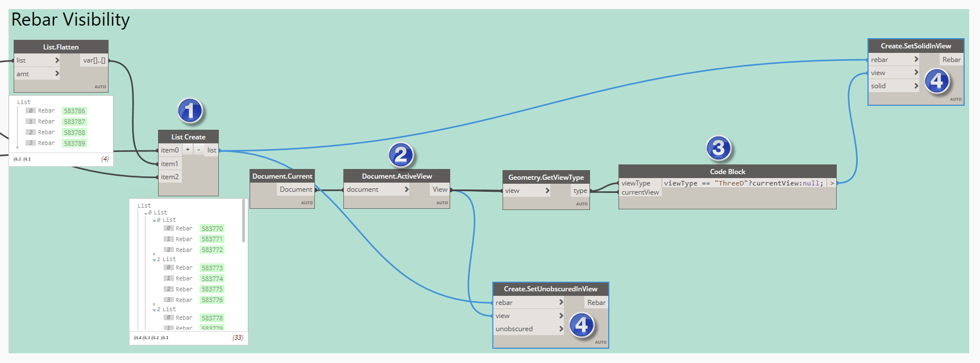This screenshot has height=363, width=980.
Task: Click rebar element ID 583773
Action: coord(212,268)
